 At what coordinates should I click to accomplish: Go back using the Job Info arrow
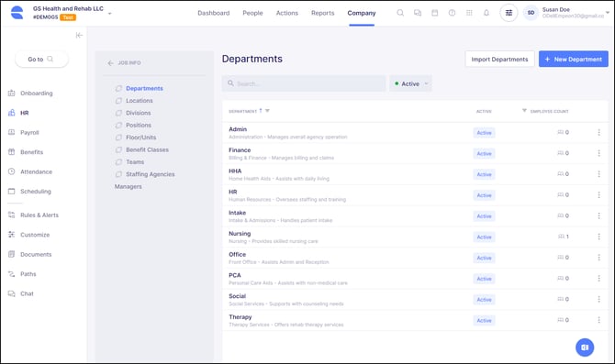pos(110,62)
